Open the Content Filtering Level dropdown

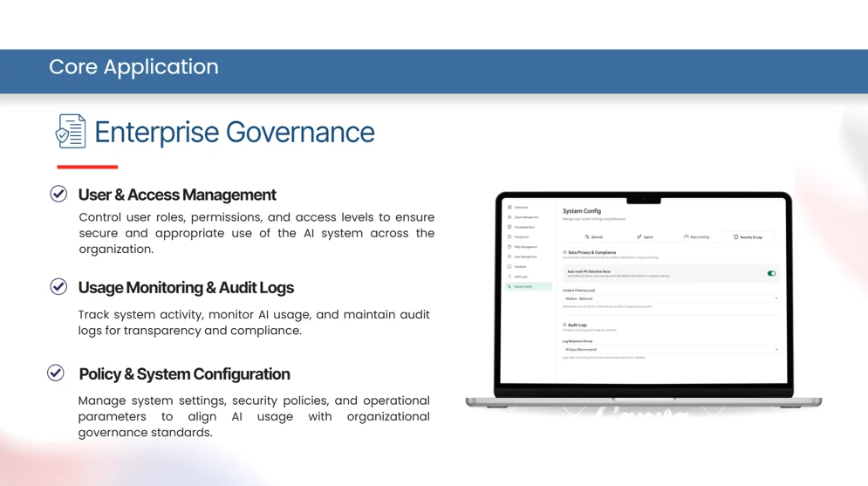tap(671, 299)
